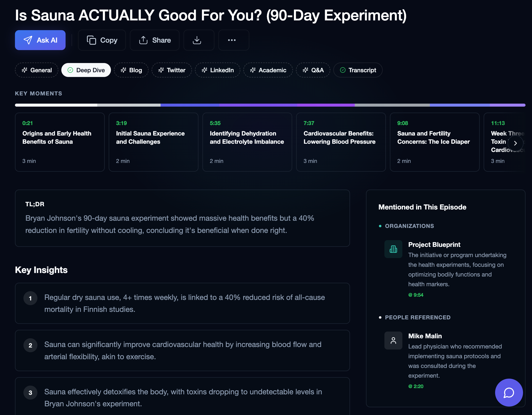This screenshot has width=532, height=415.
Task: Open the Q&A format tab
Action: coord(313,70)
